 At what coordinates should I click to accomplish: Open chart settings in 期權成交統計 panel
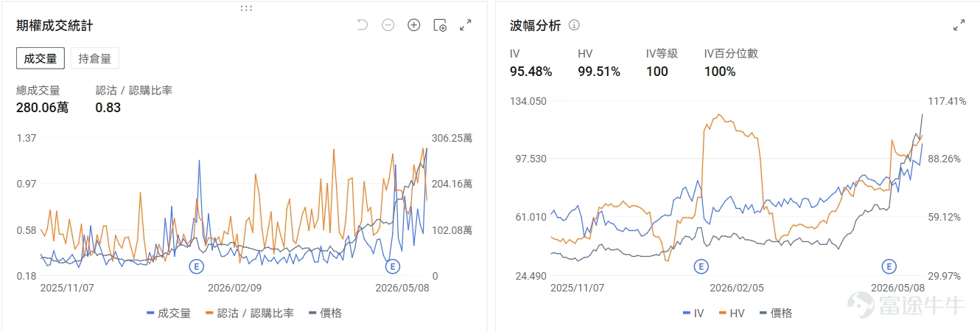click(440, 25)
